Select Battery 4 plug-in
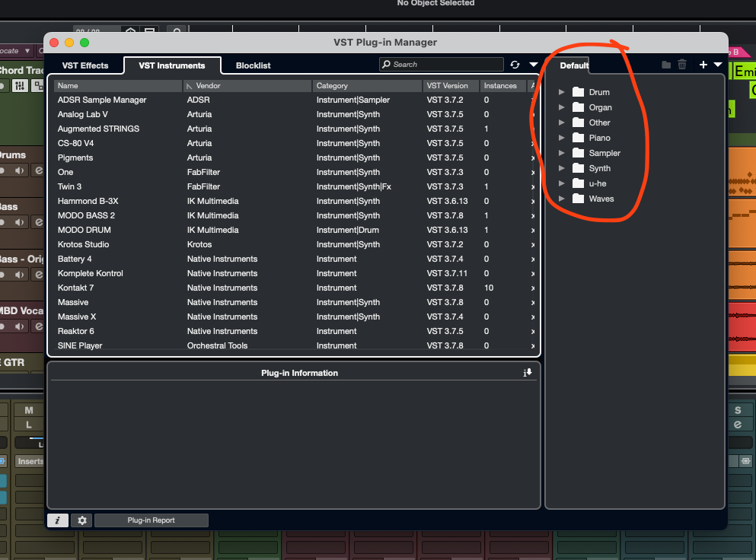Viewport: 756px width, 560px height. pyautogui.click(x=294, y=259)
